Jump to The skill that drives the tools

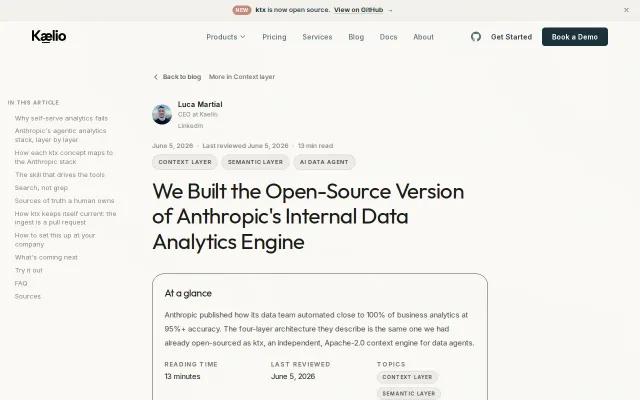(60, 175)
